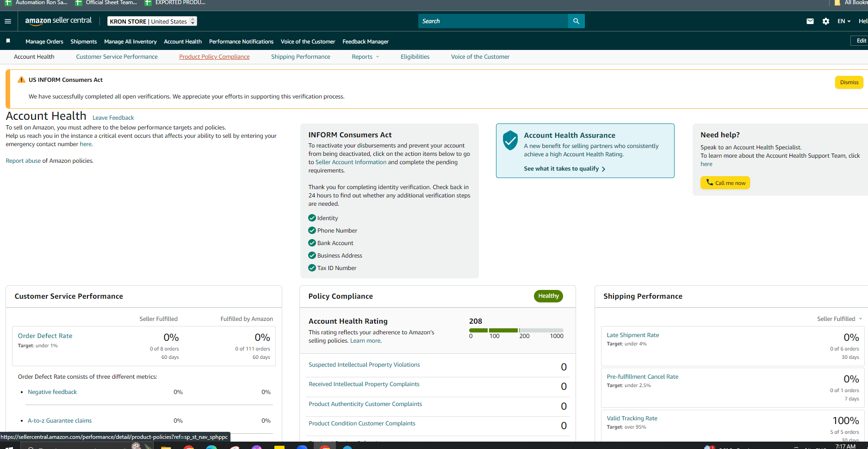Open the All Bookmarks folder icon
This screenshot has width=868, height=449.
coord(837,3)
